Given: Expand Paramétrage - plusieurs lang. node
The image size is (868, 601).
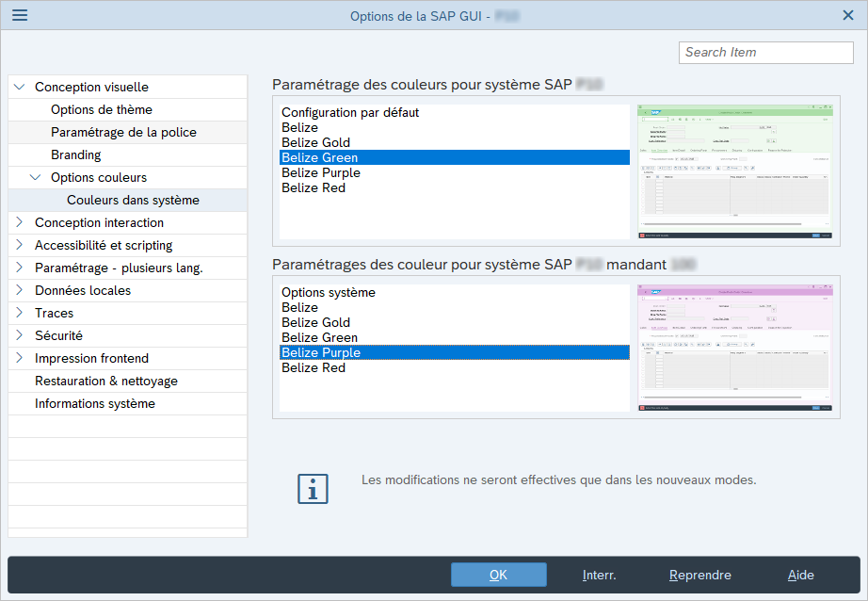Looking at the screenshot, I should 20,268.
